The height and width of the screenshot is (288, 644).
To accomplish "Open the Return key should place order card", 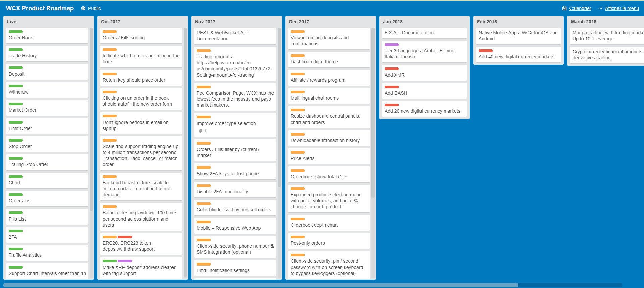I will [x=141, y=78].
